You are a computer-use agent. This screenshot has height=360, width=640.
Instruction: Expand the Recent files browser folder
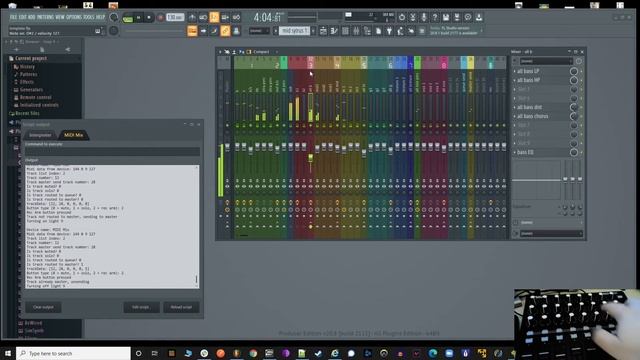27,113
